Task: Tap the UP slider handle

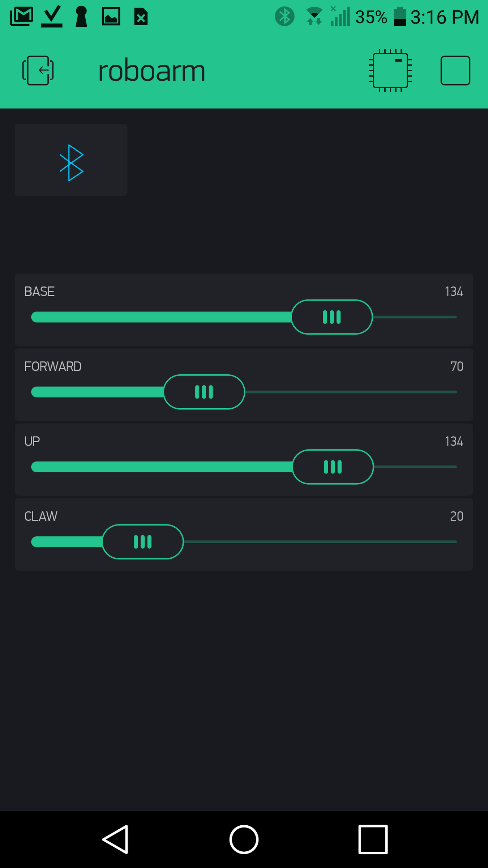Action: (333, 467)
